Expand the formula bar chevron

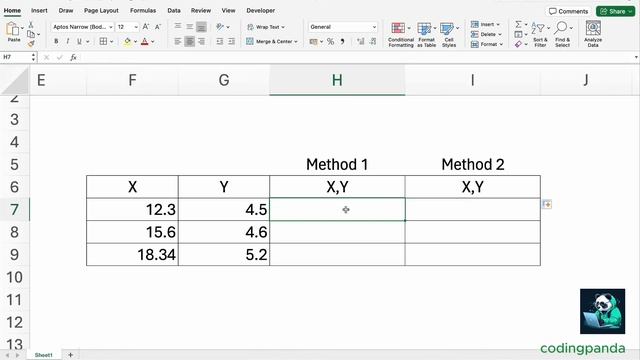click(x=636, y=58)
